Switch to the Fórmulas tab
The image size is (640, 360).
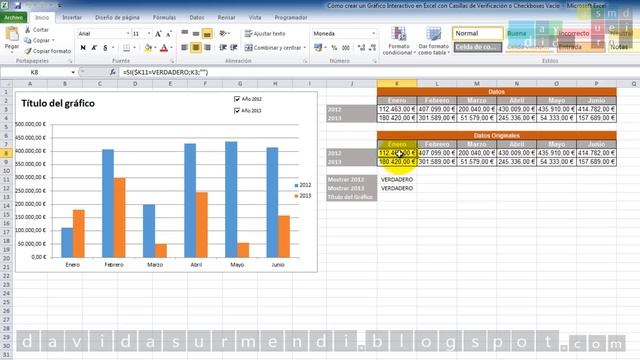164,18
